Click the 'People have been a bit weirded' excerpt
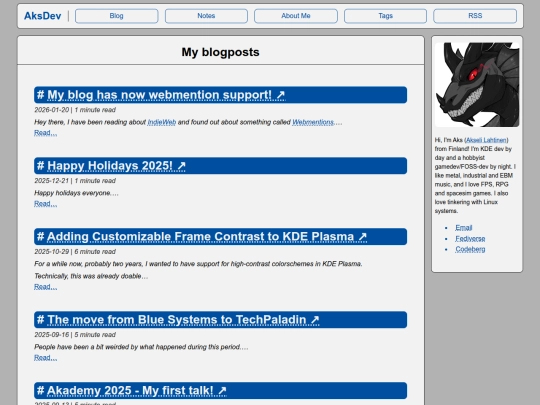 [141, 347]
